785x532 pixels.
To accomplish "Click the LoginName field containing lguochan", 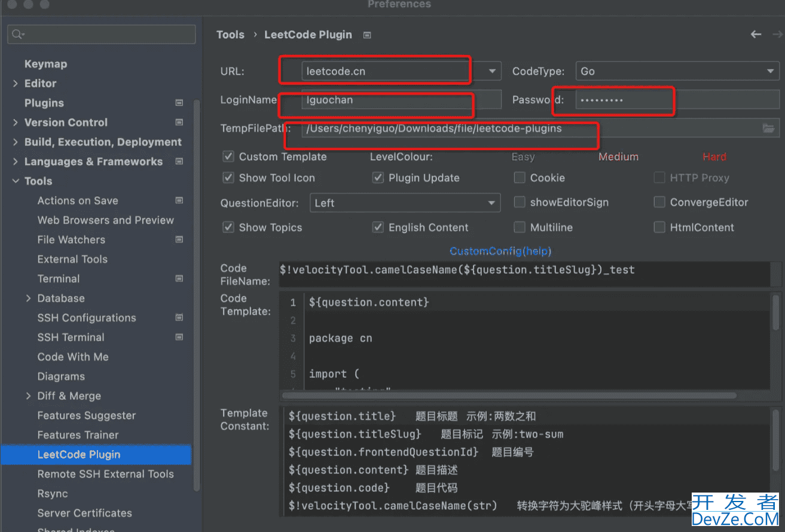I will pyautogui.click(x=401, y=100).
